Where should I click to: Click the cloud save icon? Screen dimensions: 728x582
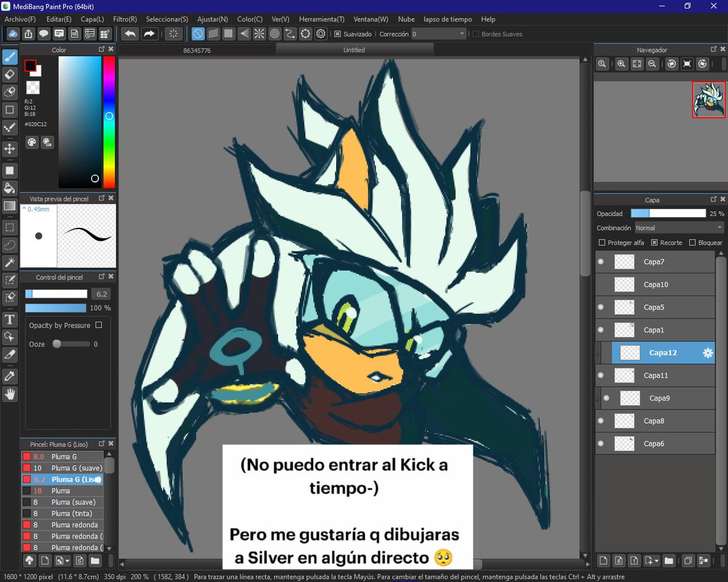tap(12, 34)
